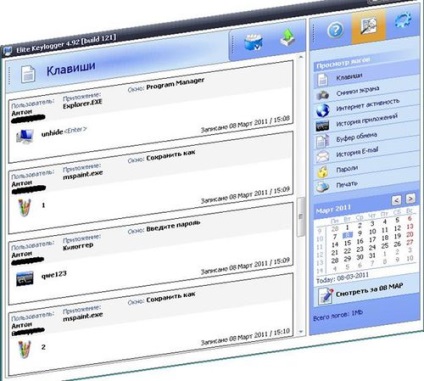Click Просмотр логов panel header

point(343,63)
